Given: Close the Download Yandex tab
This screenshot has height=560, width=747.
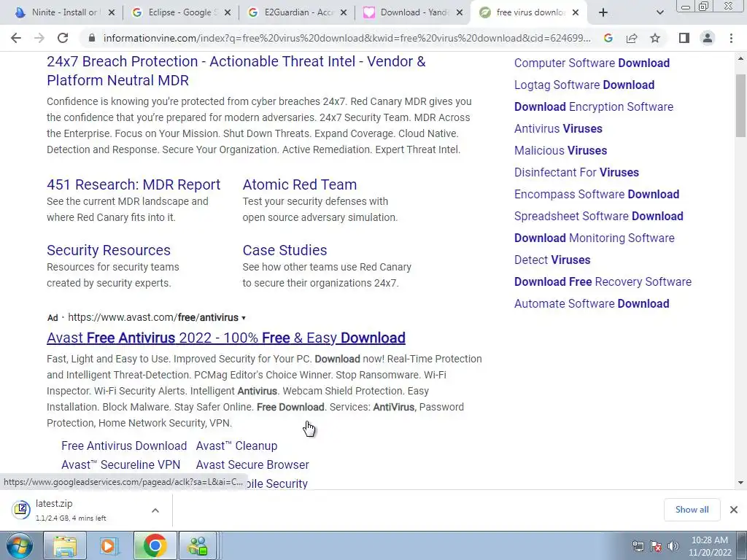Looking at the screenshot, I should pos(460,13).
